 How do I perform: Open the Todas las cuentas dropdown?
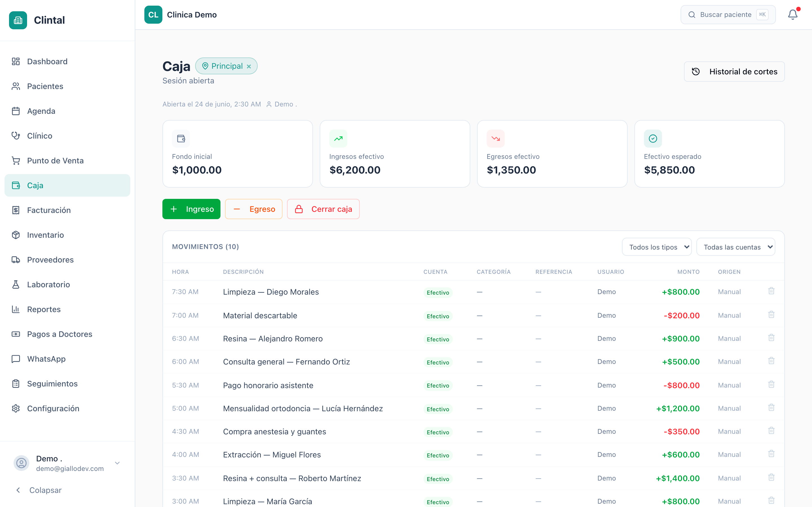pos(736,247)
